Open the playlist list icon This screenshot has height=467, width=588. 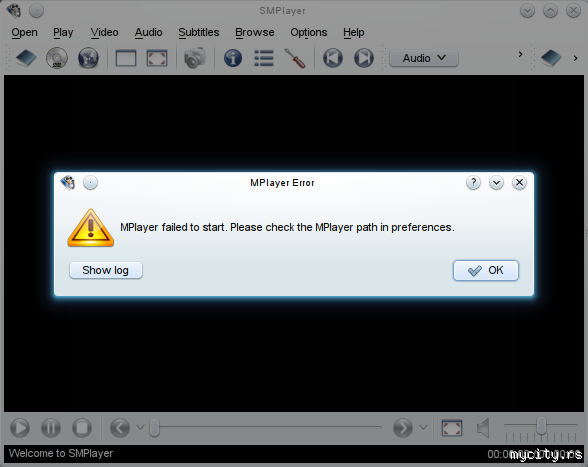(264, 58)
